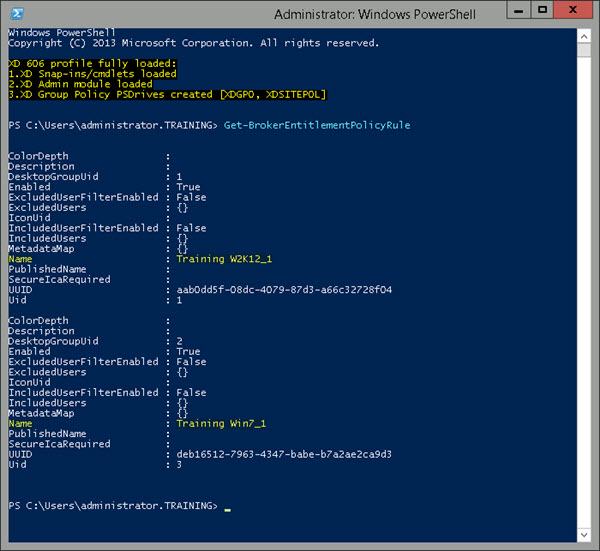
Task: Click the blinking cursor at the last prompt
Action: (x=228, y=508)
